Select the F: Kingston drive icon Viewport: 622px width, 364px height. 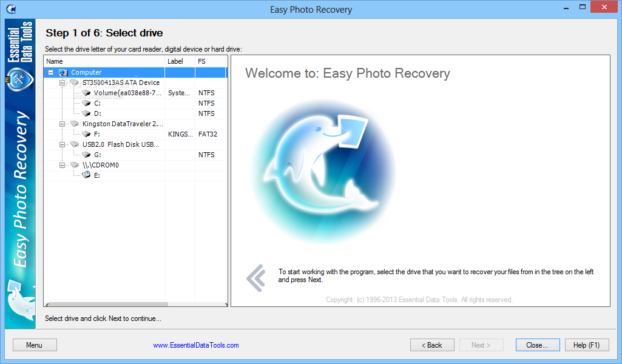coord(86,134)
